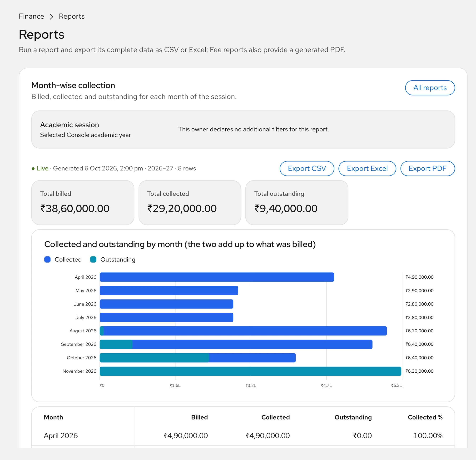The image size is (476, 460).
Task: Export the report as CSV
Action: tap(307, 168)
